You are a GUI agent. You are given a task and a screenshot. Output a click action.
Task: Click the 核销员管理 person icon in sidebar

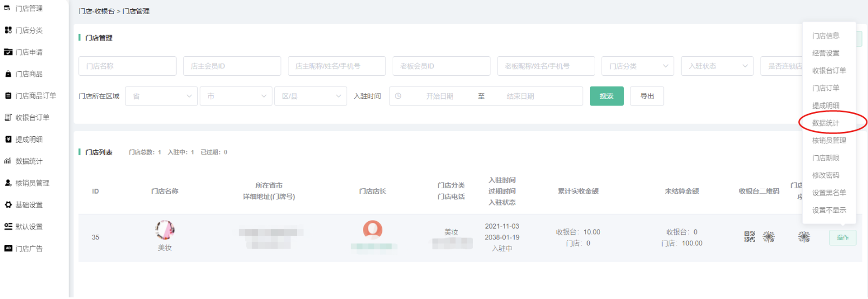tap(8, 183)
